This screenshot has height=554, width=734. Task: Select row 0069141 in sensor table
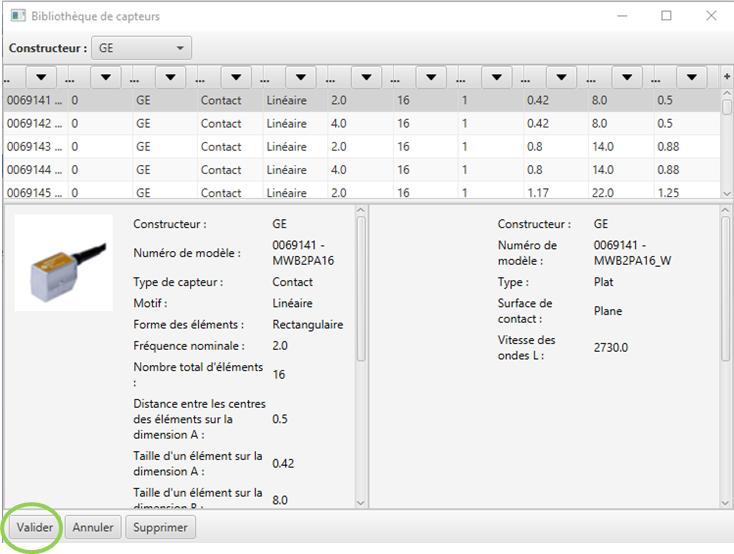(361, 100)
